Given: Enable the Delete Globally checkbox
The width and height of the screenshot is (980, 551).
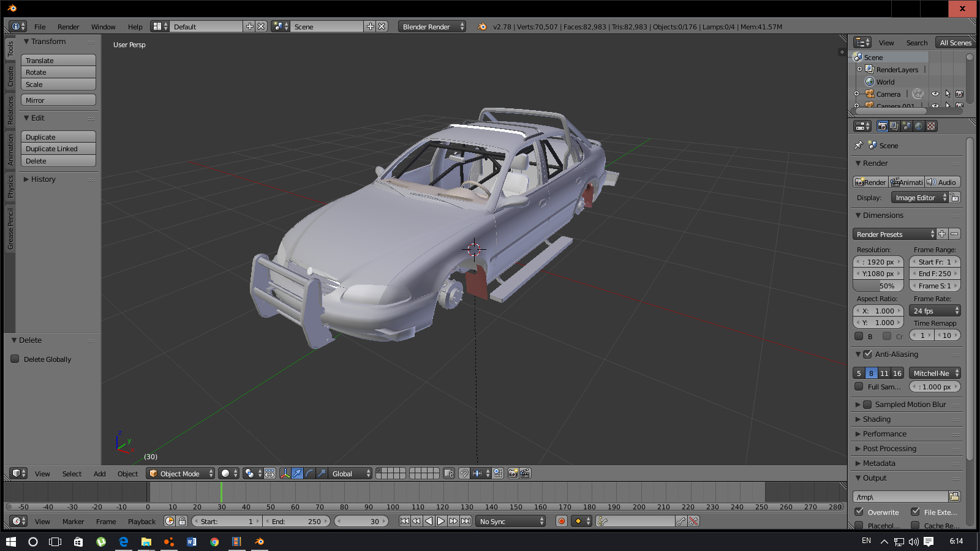Looking at the screenshot, I should [15, 359].
